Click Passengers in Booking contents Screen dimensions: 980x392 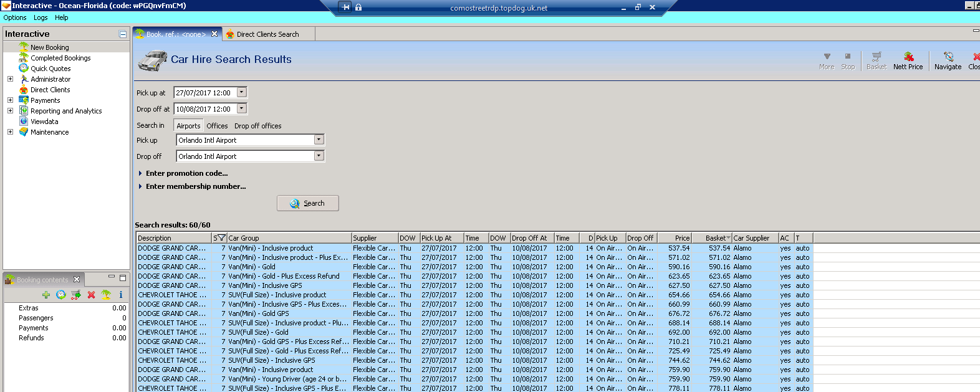(x=36, y=318)
